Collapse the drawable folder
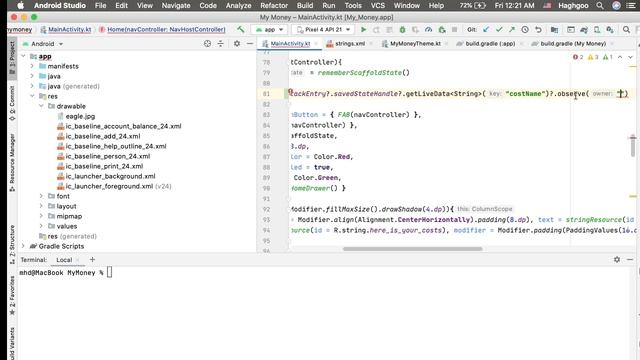This screenshot has height=360, width=640. pos(41,106)
